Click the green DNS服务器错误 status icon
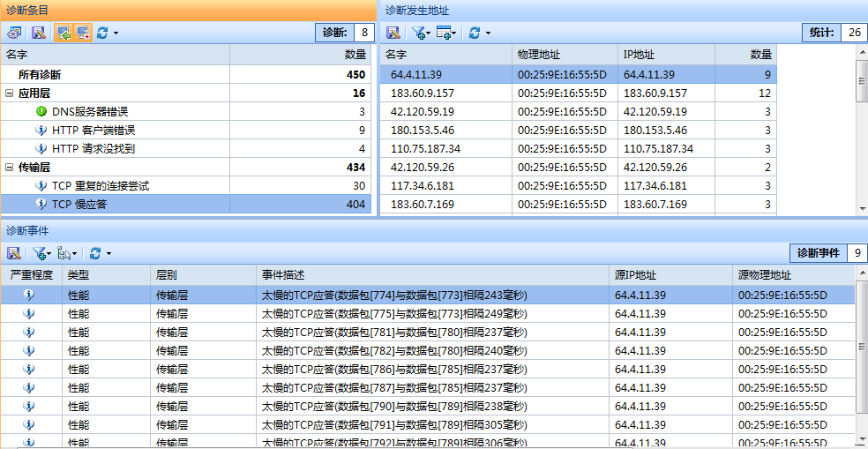The image size is (868, 449). click(41, 112)
